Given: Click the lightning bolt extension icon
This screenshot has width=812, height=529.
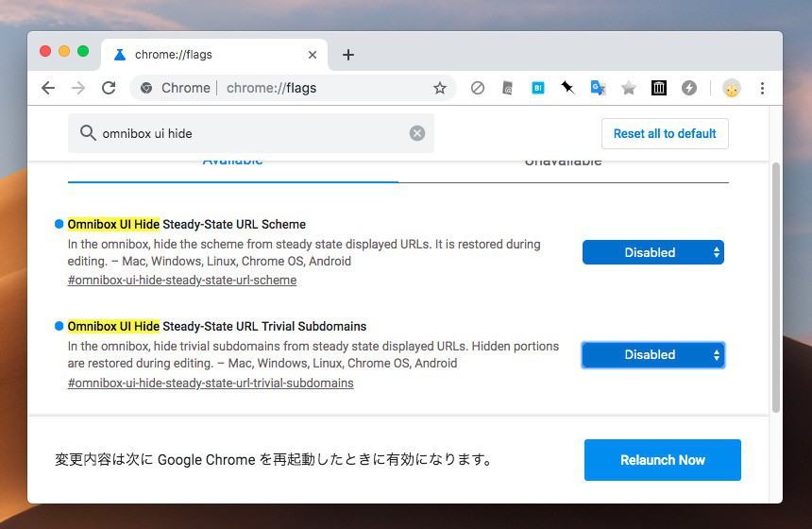Looking at the screenshot, I should point(689,88).
